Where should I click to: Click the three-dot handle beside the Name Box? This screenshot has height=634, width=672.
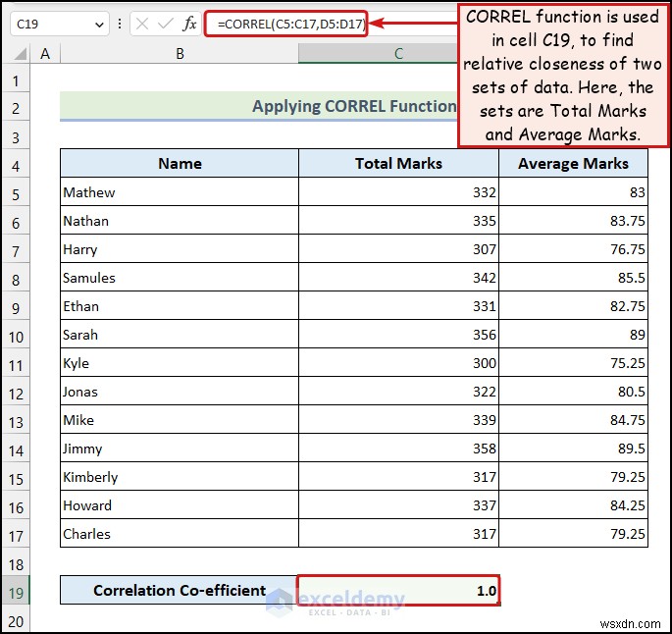pyautogui.click(x=119, y=24)
